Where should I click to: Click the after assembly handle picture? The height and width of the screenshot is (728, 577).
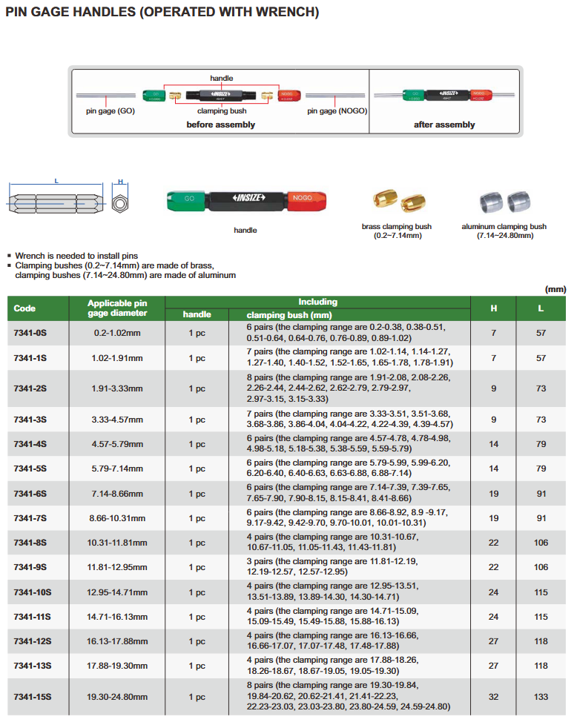tap(444, 96)
